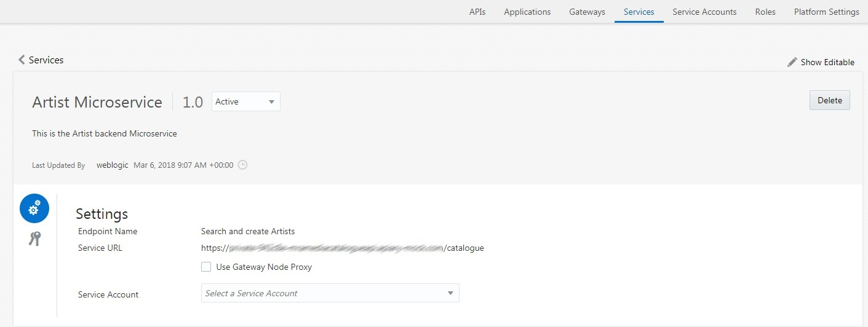Open the Roles tab
This screenshot has height=327, width=868.
point(765,12)
